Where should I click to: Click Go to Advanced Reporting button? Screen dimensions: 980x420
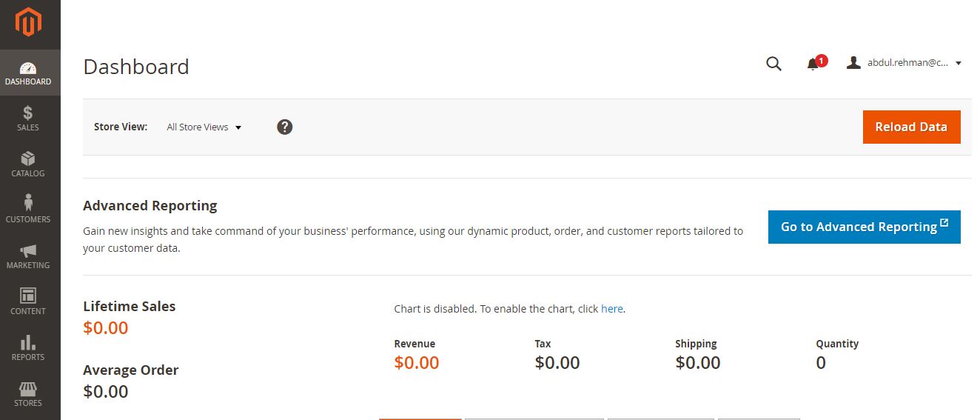click(864, 227)
